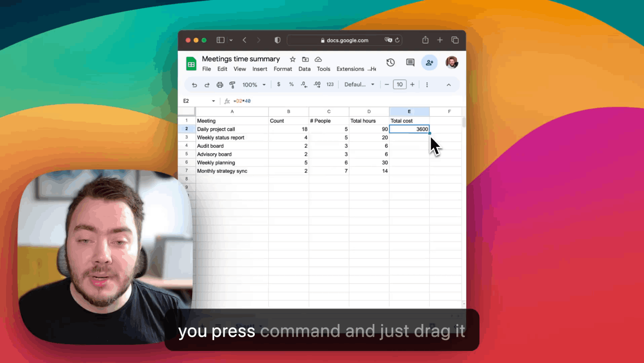Select column A header
This screenshot has width=644, height=363.
click(x=232, y=111)
